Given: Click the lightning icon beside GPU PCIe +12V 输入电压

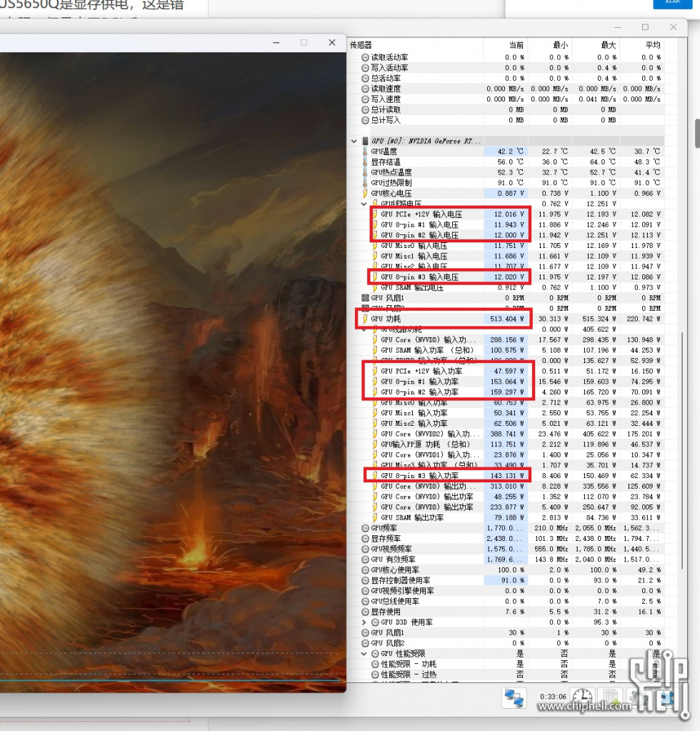Looking at the screenshot, I should click(x=375, y=214).
